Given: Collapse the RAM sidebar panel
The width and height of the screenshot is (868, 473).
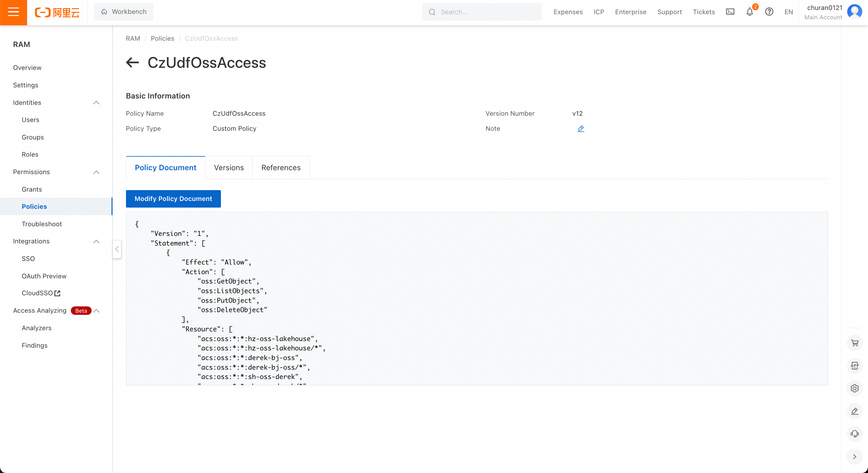Looking at the screenshot, I should 117,249.
